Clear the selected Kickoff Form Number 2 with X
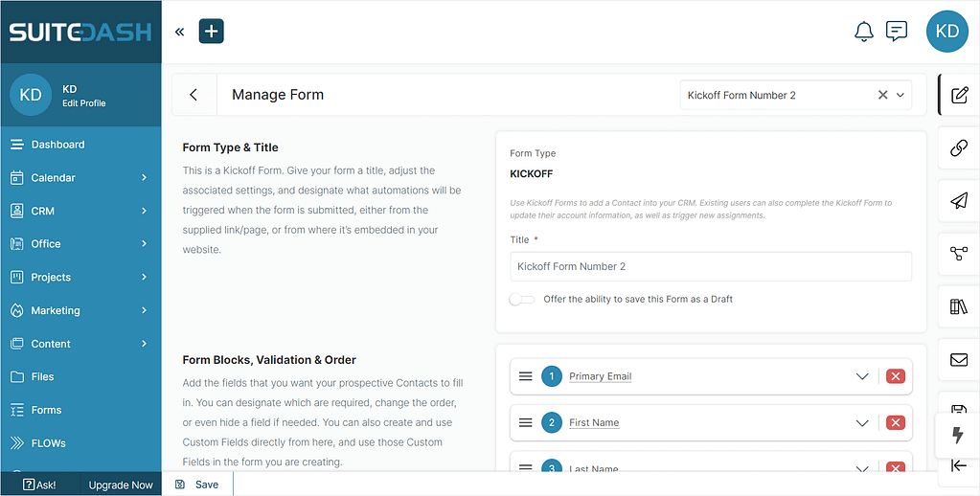The height and width of the screenshot is (496, 980). [x=882, y=95]
